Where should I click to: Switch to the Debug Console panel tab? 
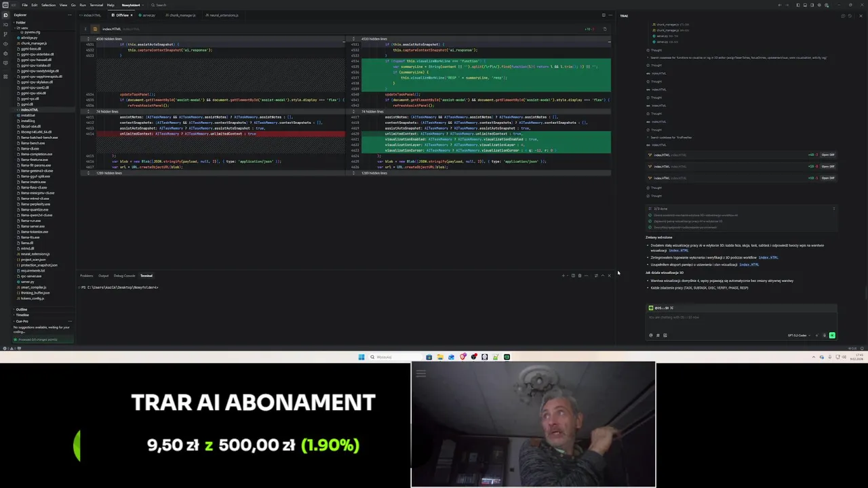[x=124, y=276]
